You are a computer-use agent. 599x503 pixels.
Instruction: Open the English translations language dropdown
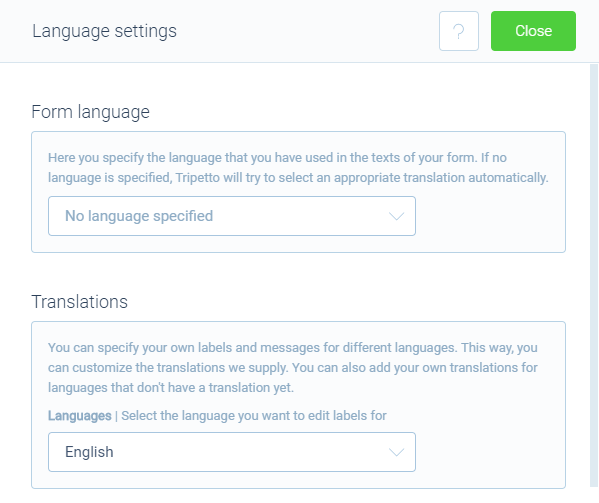point(232,452)
